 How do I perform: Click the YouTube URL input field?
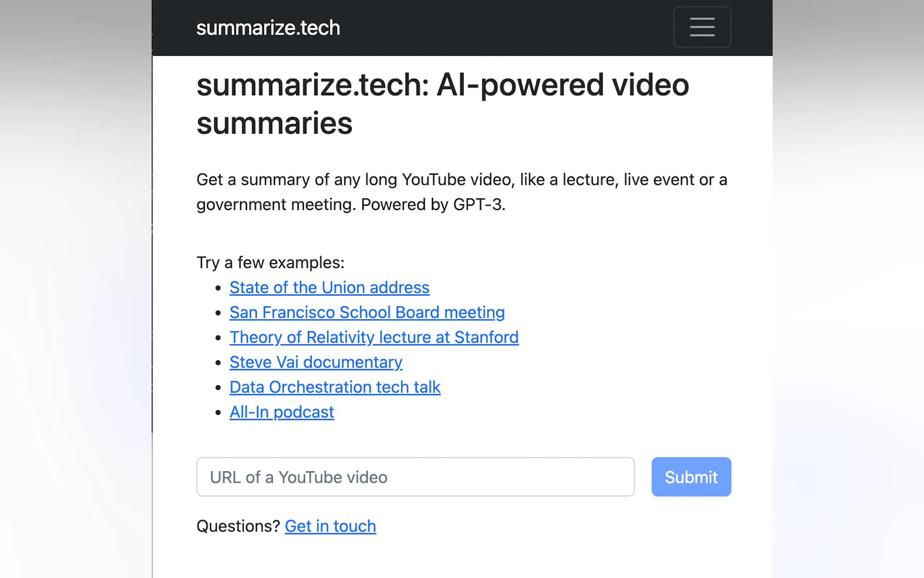(x=415, y=477)
